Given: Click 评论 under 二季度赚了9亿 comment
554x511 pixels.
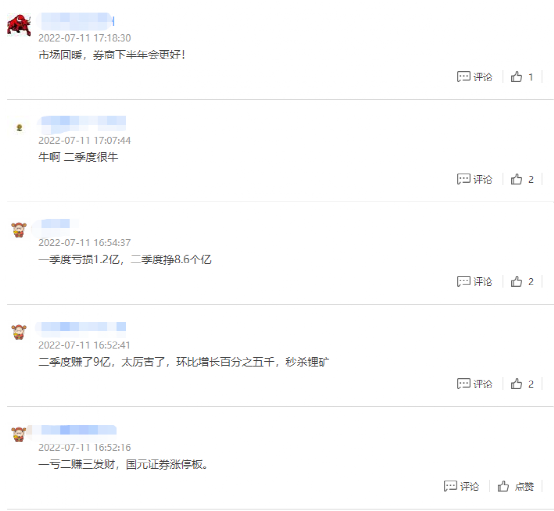Looking at the screenshot, I should click(474, 383).
